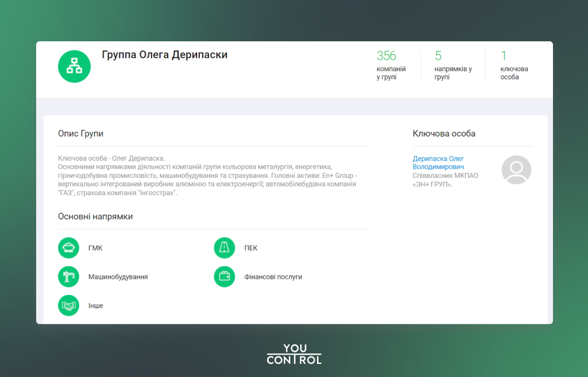
Task: Select the ПЕК direction label
Action: point(251,248)
